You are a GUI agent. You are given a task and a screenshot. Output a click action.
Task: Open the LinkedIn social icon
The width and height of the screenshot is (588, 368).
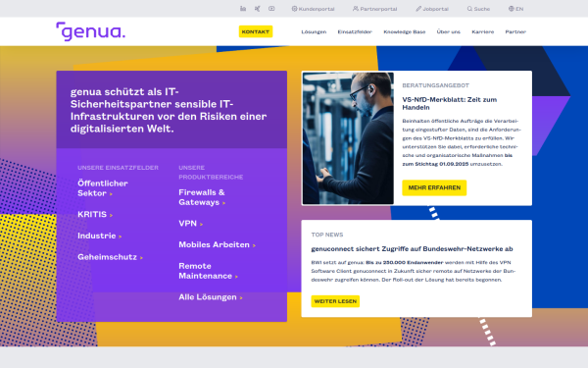tap(243, 9)
